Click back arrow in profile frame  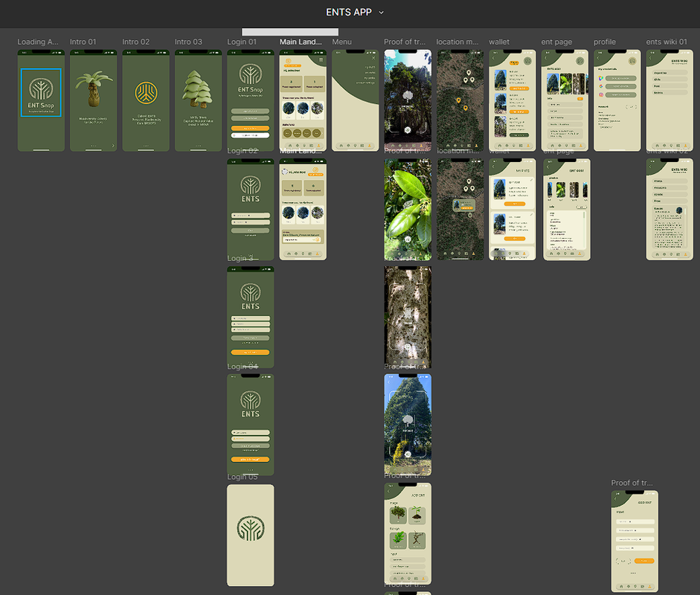click(598, 58)
